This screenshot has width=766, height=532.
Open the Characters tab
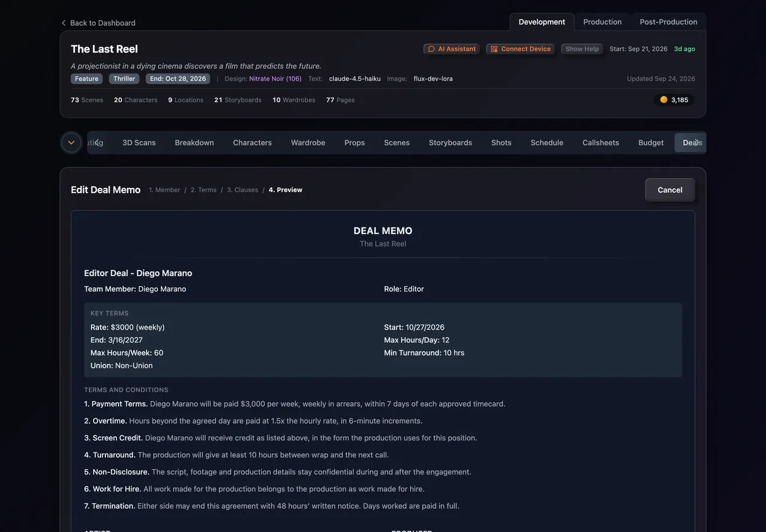coord(253,142)
